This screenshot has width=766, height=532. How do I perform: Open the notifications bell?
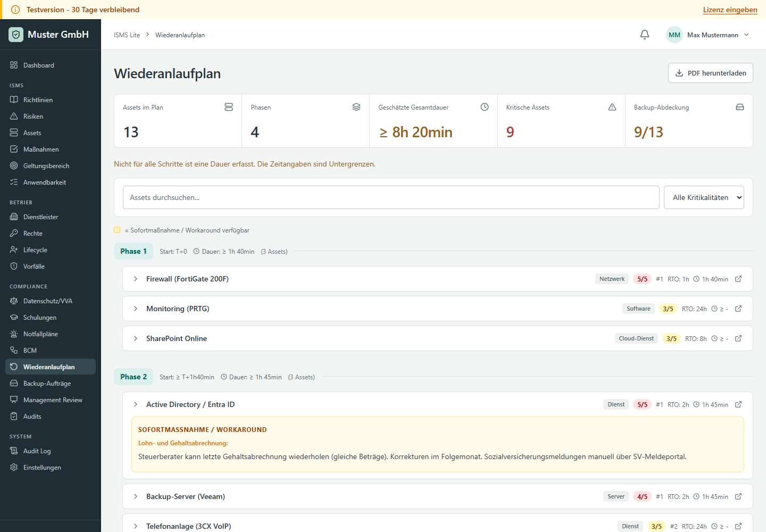(x=645, y=35)
